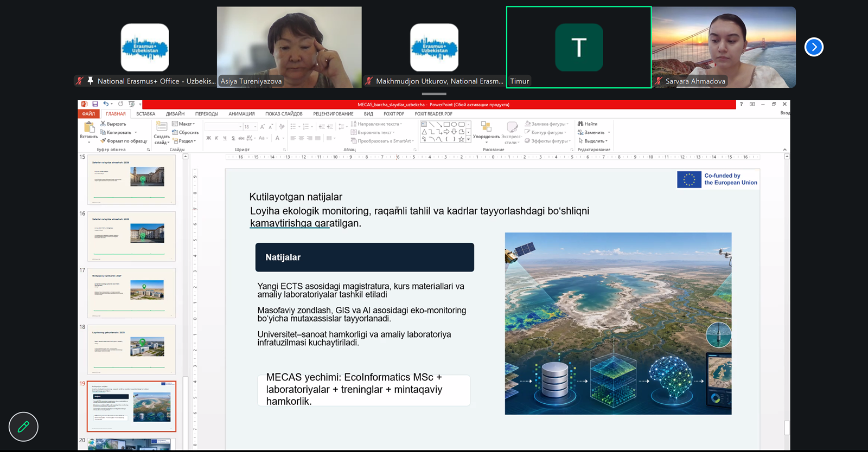
Task: Switch to the ПЕРЕХОДЫ tab
Action: tap(207, 114)
